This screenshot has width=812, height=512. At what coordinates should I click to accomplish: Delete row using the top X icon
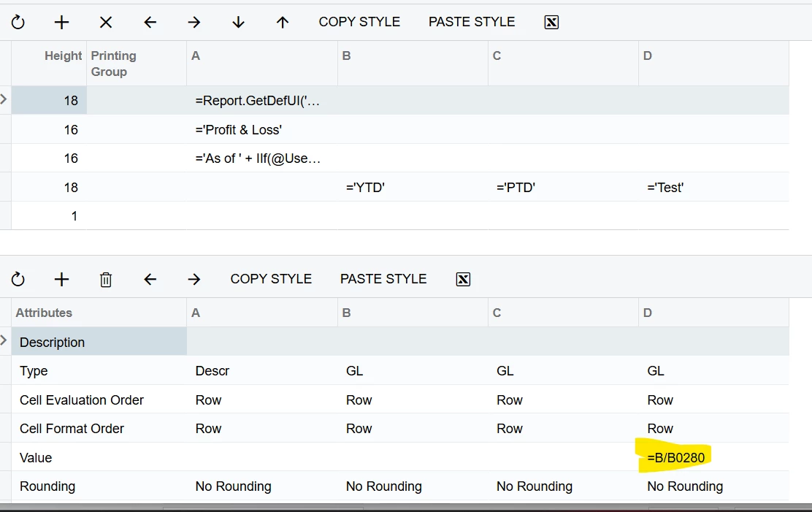[106, 23]
